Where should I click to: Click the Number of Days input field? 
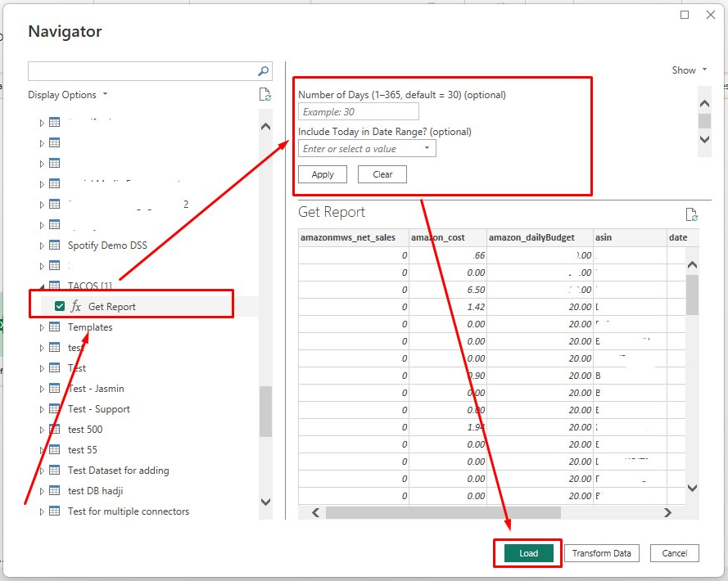pos(358,112)
